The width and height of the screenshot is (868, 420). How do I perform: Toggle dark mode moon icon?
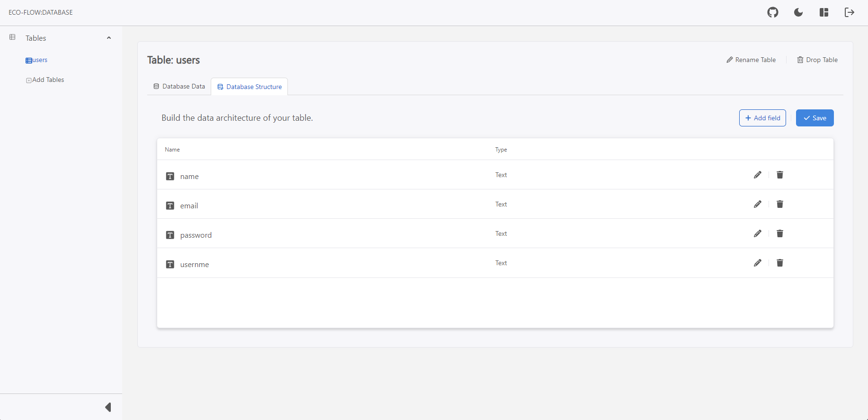click(798, 12)
